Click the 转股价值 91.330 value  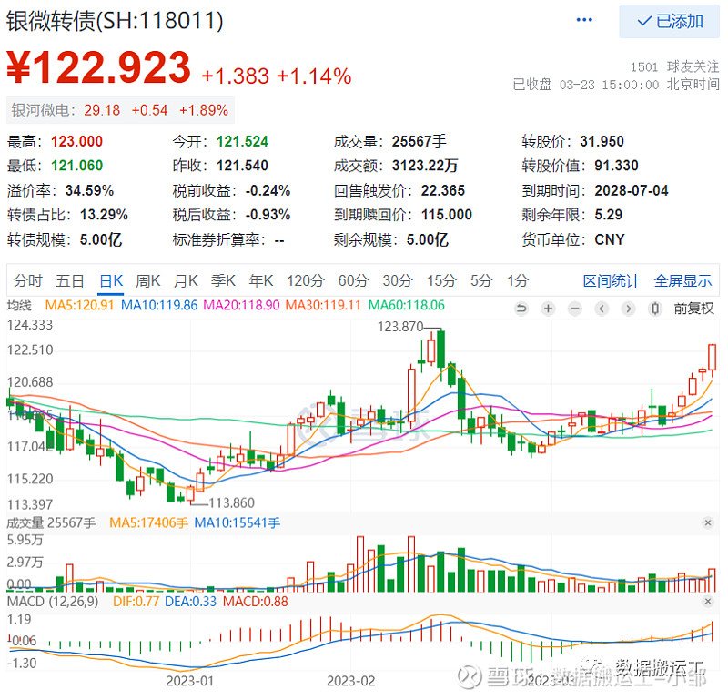pyautogui.click(x=617, y=166)
